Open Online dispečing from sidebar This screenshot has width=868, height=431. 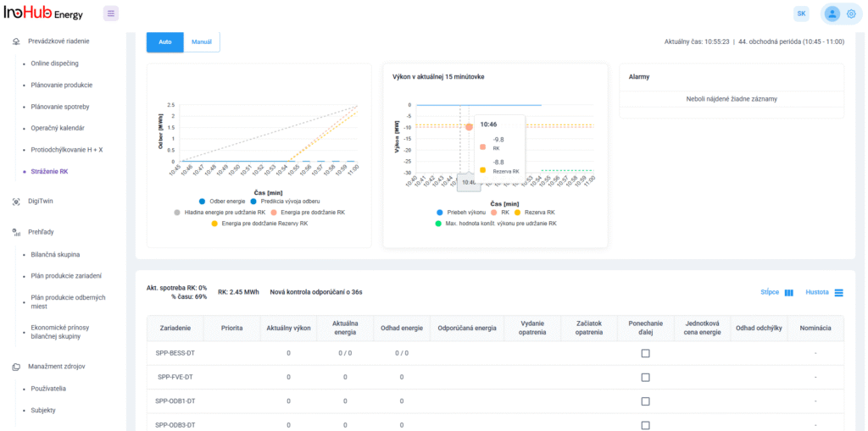click(55, 64)
